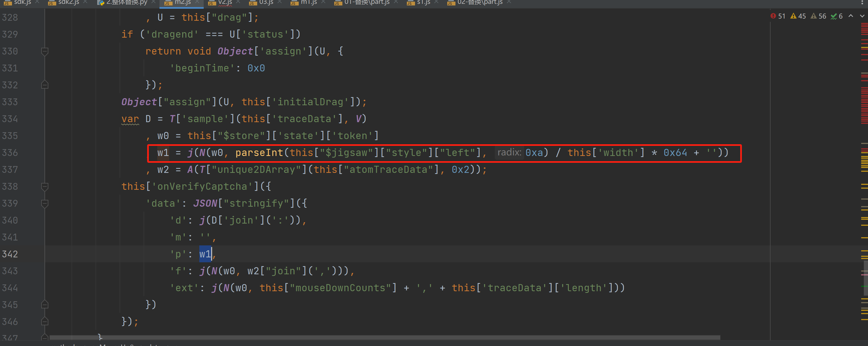Collapse the JSON stringify block at line 339

coord(45,203)
